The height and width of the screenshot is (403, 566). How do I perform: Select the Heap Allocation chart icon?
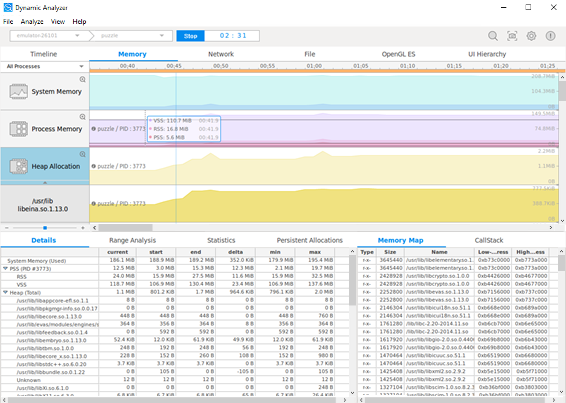click(18, 166)
